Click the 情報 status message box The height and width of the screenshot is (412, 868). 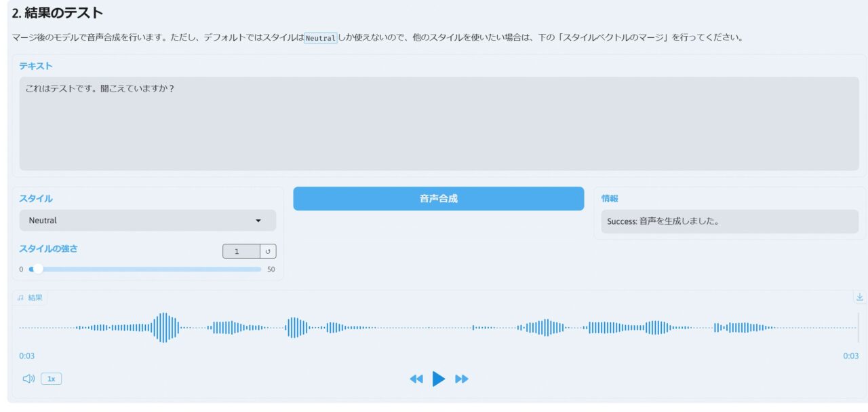point(730,221)
